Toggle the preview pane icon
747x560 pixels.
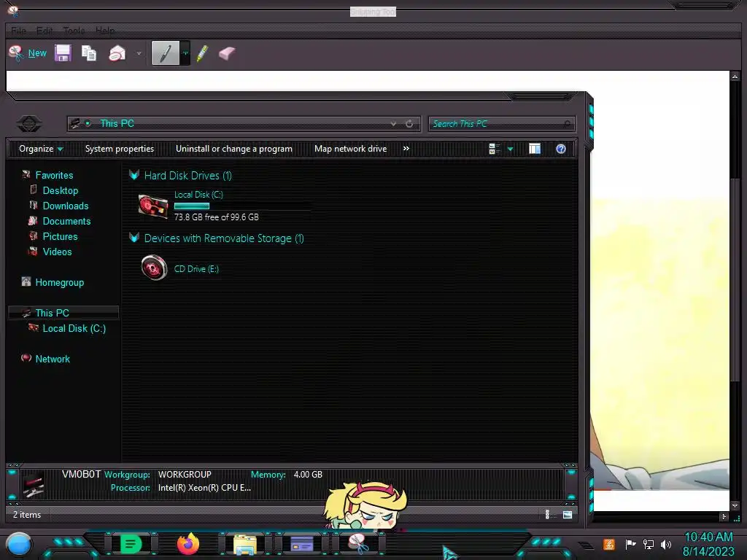[x=535, y=149]
